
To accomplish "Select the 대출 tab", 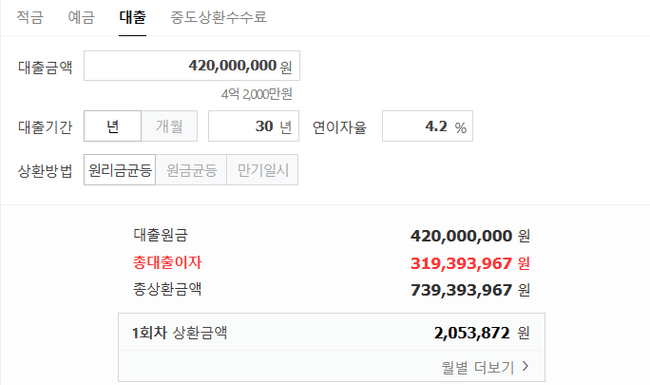I will pos(133,17).
